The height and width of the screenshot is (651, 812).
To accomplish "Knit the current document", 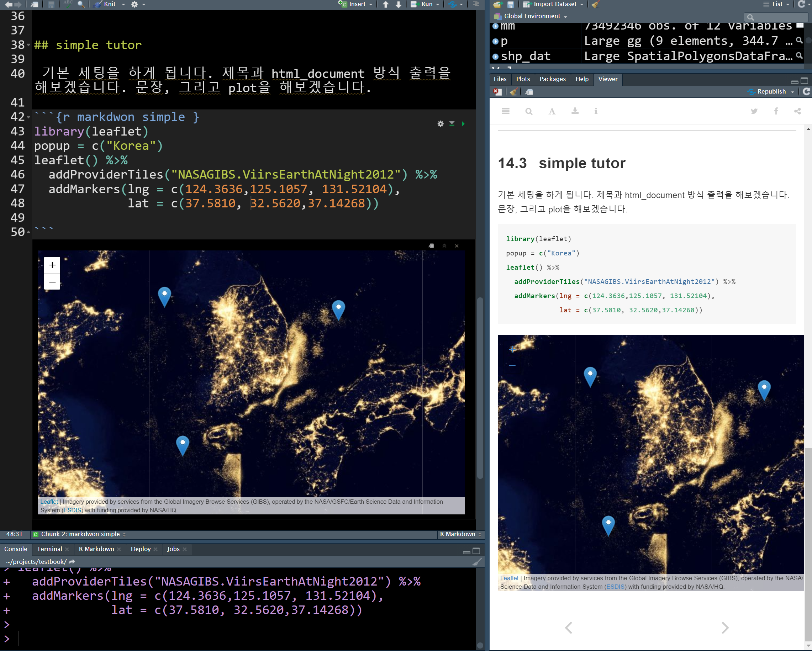I will (x=105, y=4).
